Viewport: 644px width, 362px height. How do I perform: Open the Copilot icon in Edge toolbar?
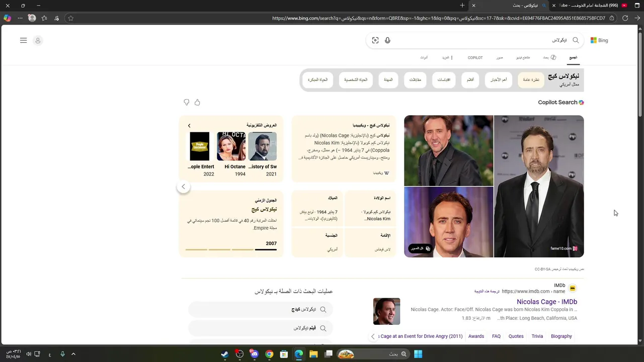pos(7,18)
